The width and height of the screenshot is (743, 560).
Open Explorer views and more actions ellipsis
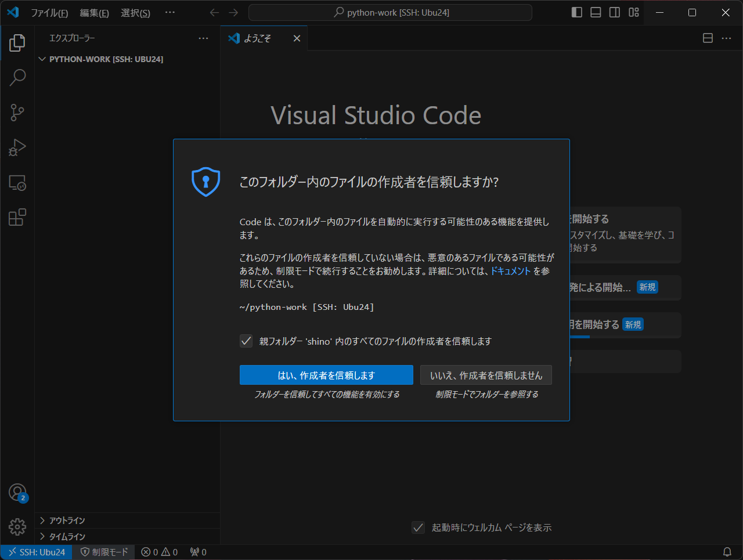point(203,38)
